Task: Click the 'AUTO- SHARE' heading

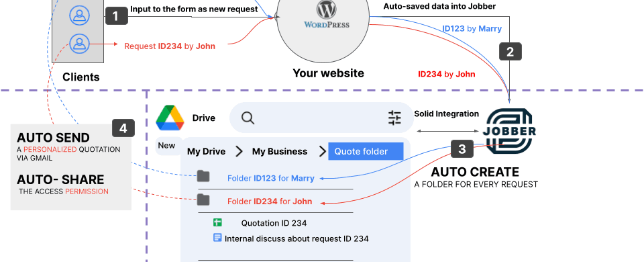Action: pyautogui.click(x=60, y=180)
